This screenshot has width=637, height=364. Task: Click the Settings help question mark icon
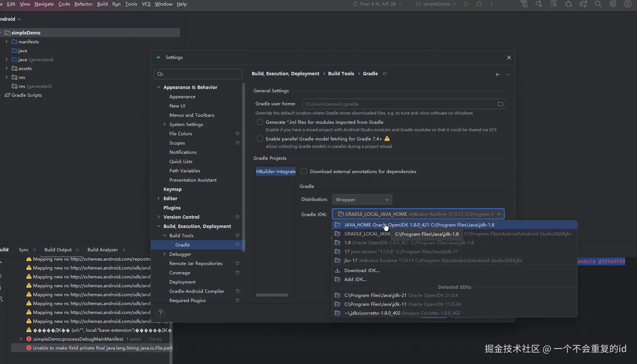tap(161, 313)
